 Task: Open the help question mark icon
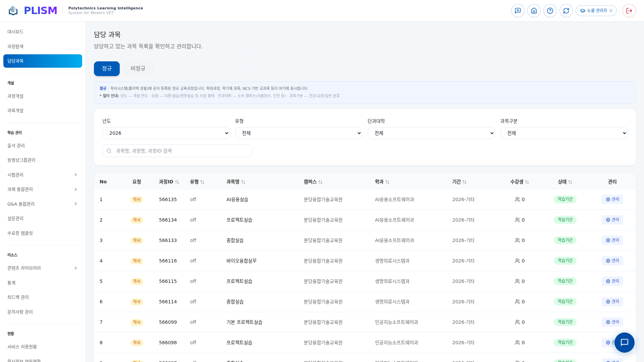click(550, 10)
